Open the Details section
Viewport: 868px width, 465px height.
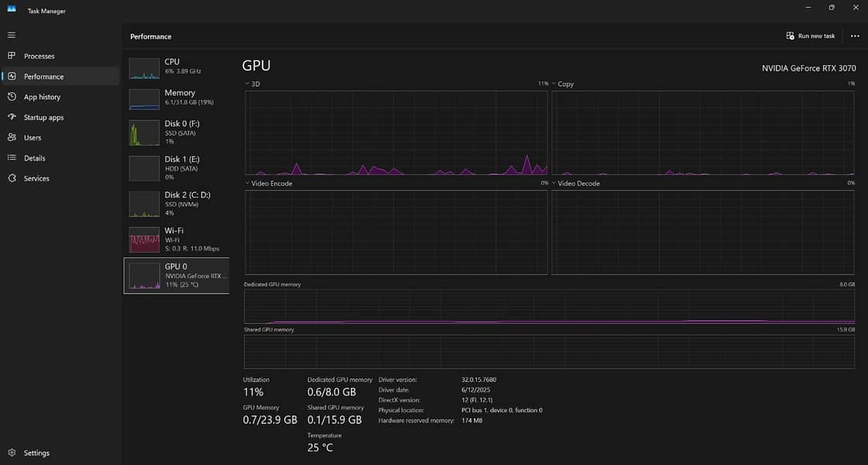34,157
